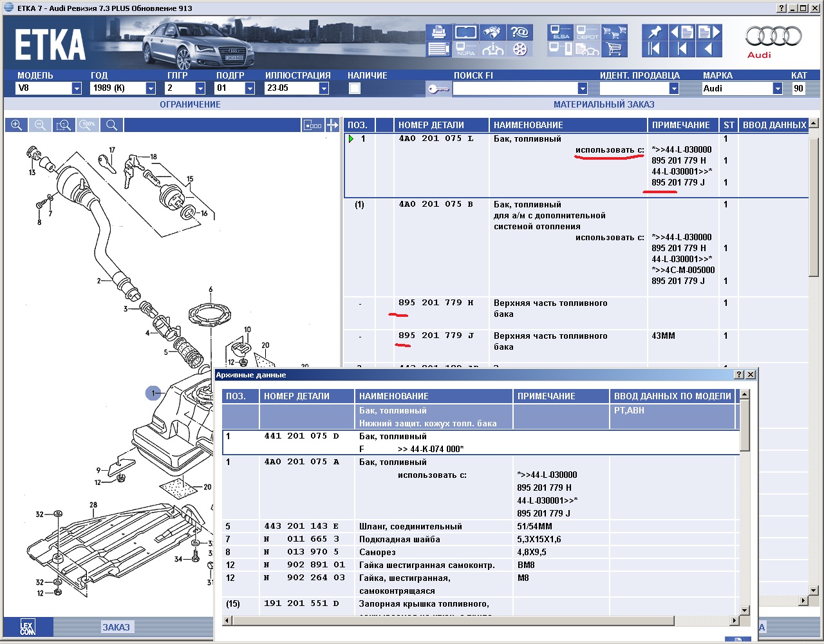Toggle the НАЛИЧИЕ checkbox
Viewport: 824px width, 644px height.
[355, 88]
